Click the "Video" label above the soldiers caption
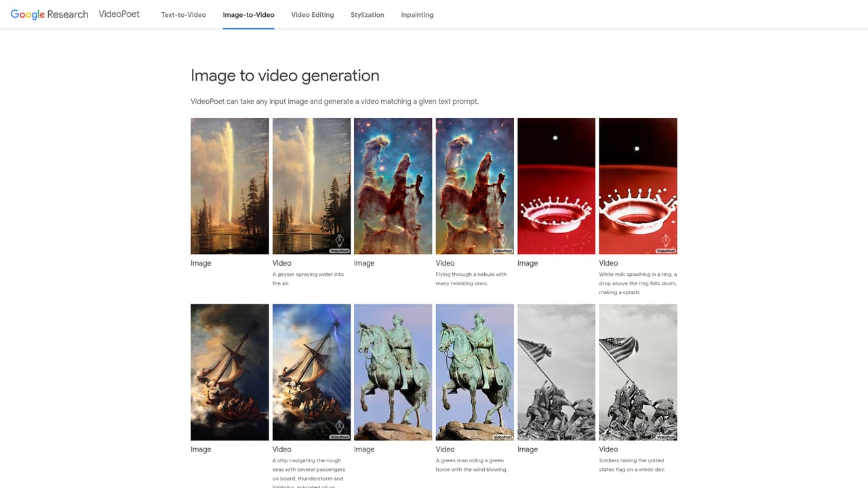Image resolution: width=868 pixels, height=488 pixels. coord(608,449)
